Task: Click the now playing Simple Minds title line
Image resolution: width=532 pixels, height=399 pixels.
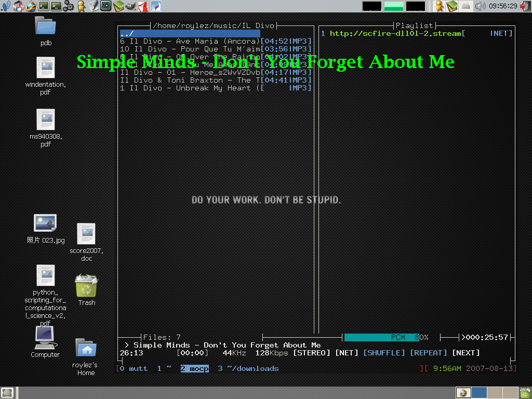Action: pos(227,345)
